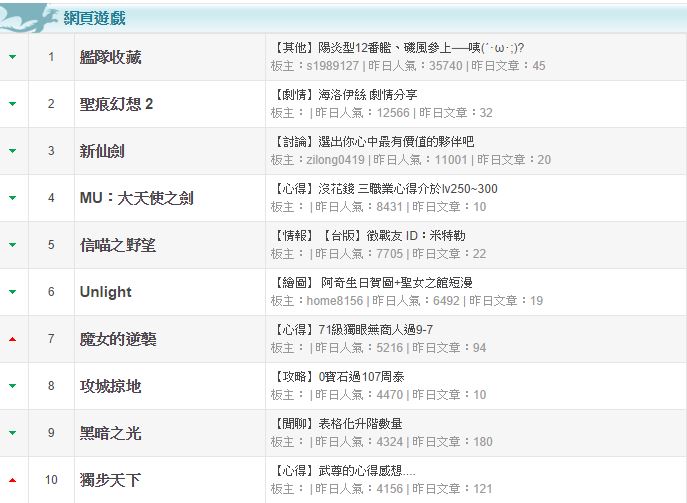Click the green arrow beside 攻城掠地
Viewport: 687px width, 503px height.
(12, 386)
